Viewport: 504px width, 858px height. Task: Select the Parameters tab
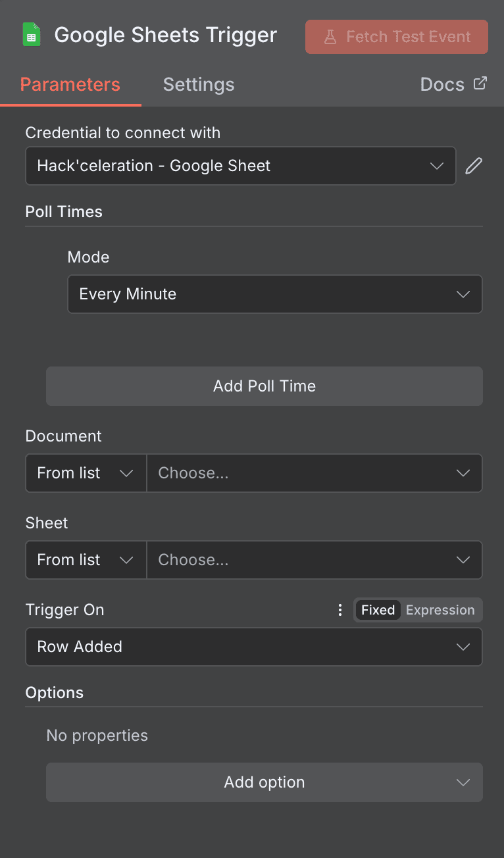pos(70,84)
